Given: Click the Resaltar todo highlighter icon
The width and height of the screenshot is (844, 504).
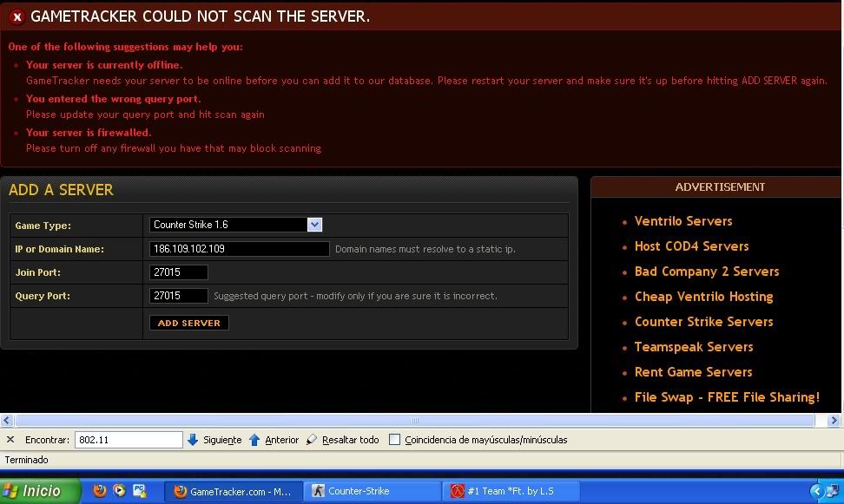Looking at the screenshot, I should tap(312, 440).
